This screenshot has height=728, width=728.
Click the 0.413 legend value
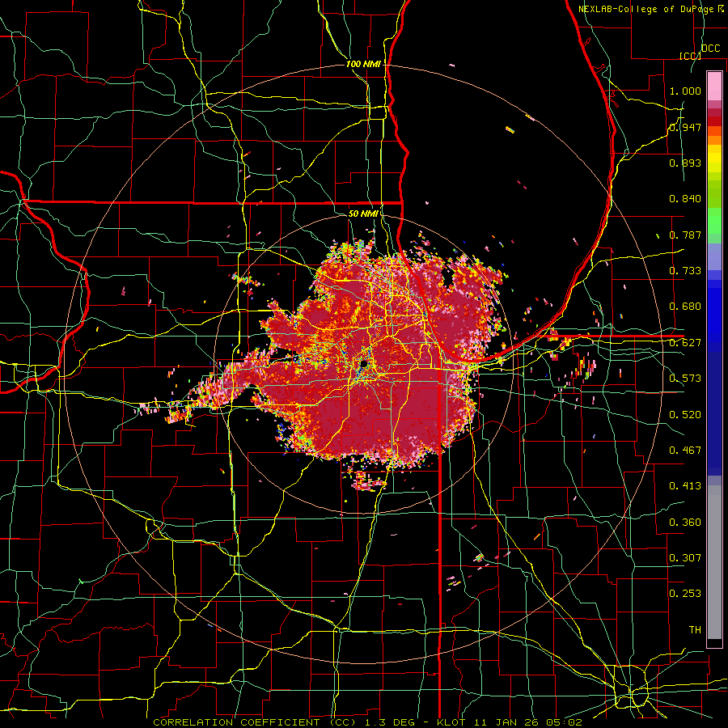685,486
